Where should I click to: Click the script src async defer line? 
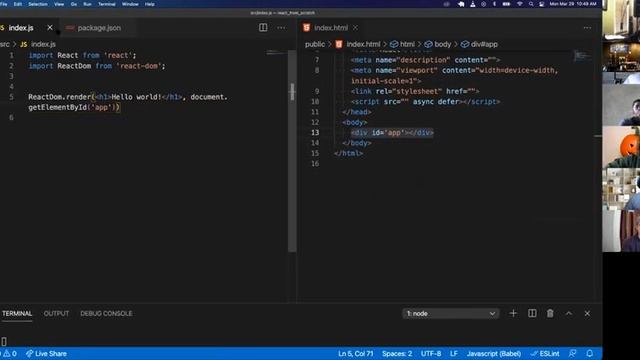[x=425, y=101]
